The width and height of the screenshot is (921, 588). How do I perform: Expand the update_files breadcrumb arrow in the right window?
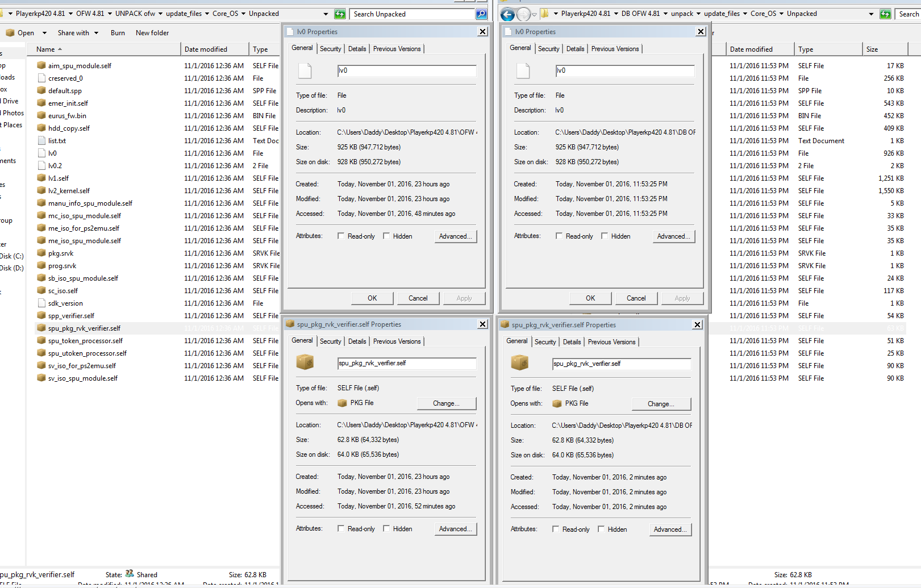[745, 14]
